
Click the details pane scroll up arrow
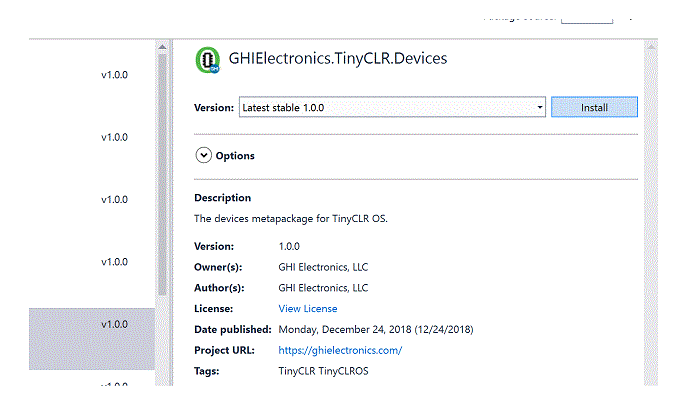click(x=651, y=47)
